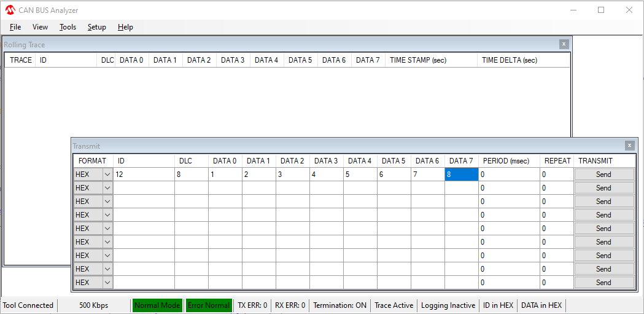Select the DLC cell of ID 12 row
The image size is (644, 314).
(192, 175)
